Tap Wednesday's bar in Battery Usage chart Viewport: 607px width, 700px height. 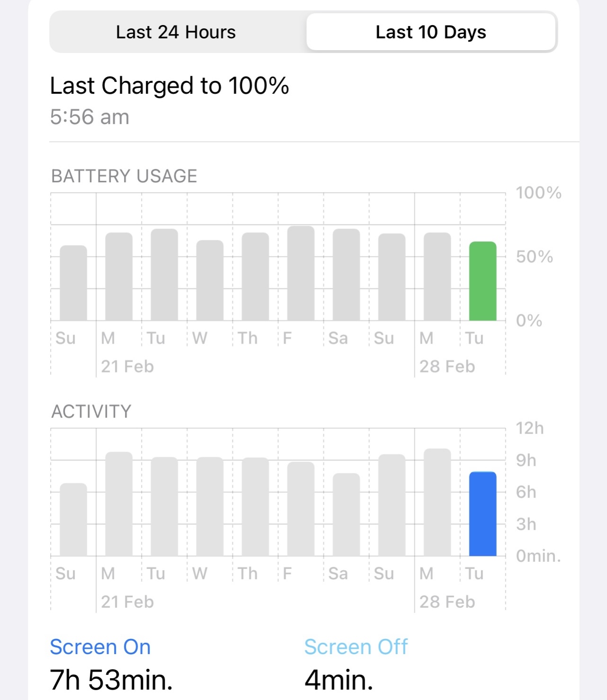coord(210,281)
